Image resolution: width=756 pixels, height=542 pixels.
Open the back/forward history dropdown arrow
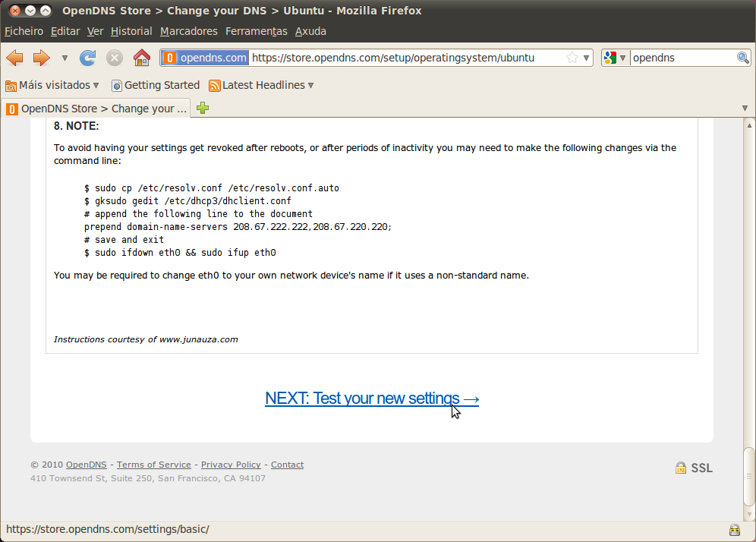[x=65, y=58]
